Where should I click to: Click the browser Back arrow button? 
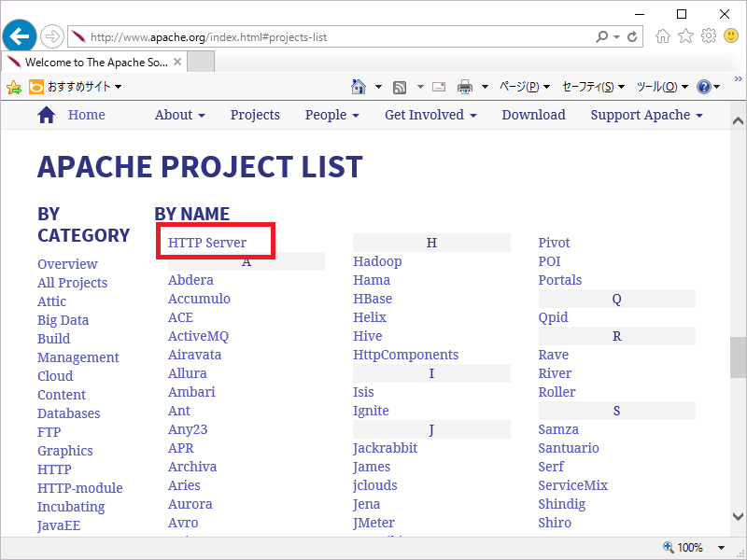click(x=20, y=36)
